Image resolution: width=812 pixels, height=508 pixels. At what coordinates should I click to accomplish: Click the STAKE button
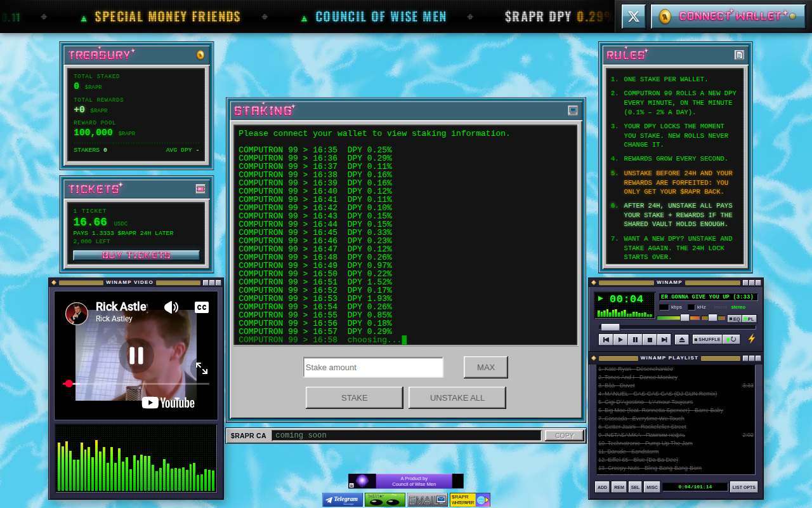point(354,398)
